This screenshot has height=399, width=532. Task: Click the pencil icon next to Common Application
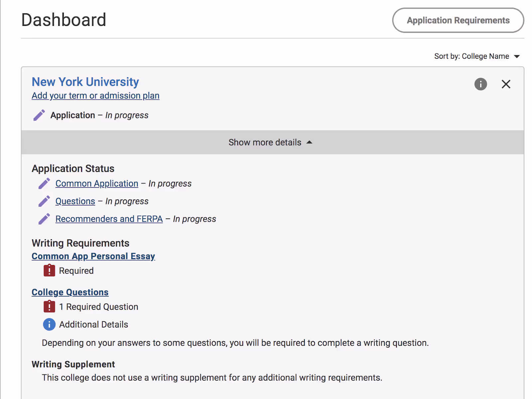tap(44, 184)
